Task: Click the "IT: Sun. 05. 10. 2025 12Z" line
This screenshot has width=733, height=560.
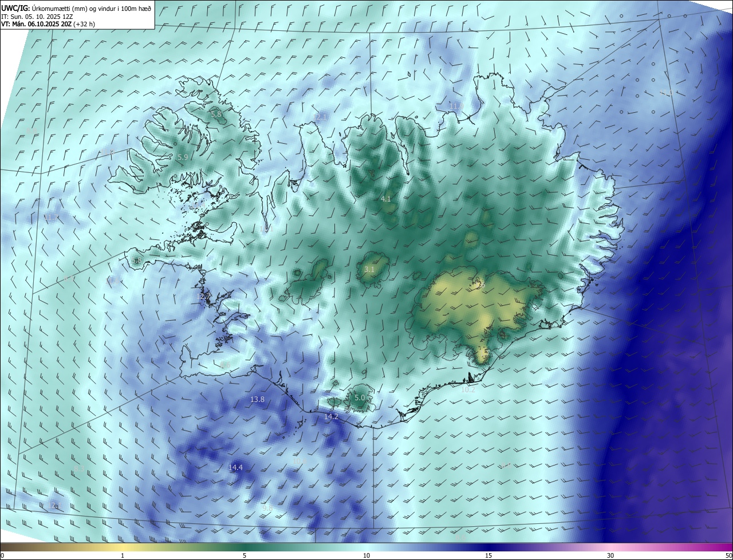Action: pyautogui.click(x=37, y=17)
